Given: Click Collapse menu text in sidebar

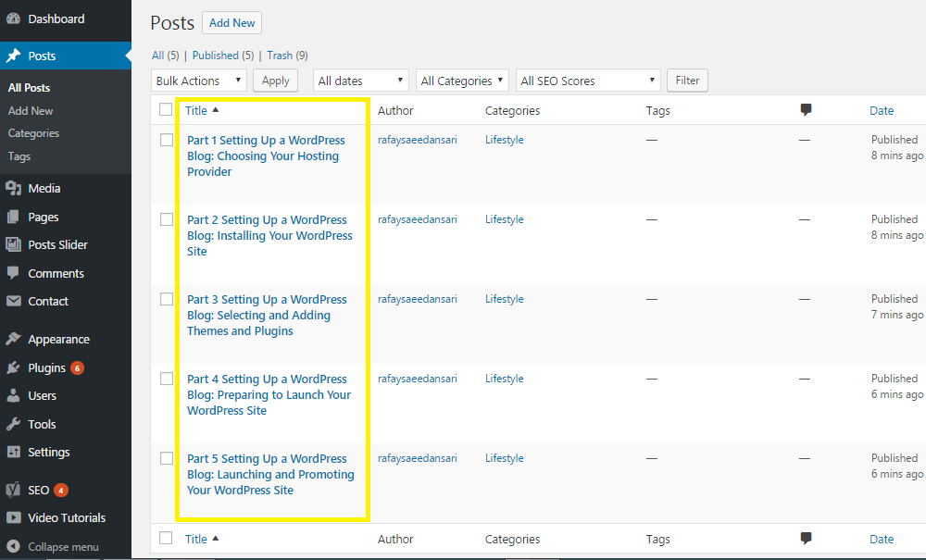Looking at the screenshot, I should tap(63, 547).
